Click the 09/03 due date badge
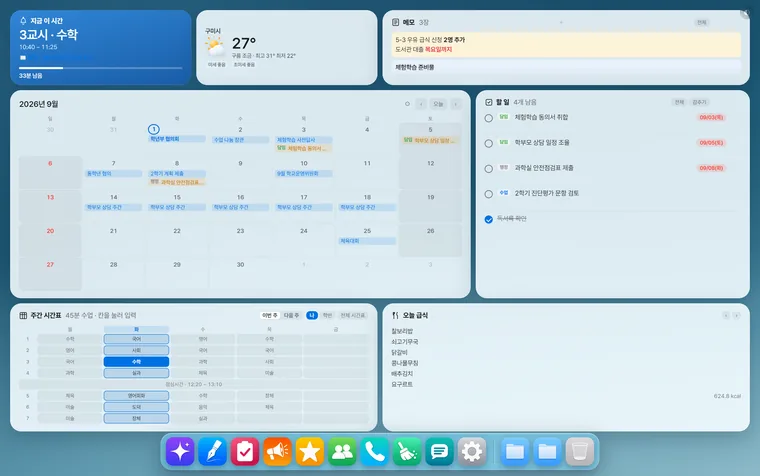The width and height of the screenshot is (760, 476). (712, 118)
